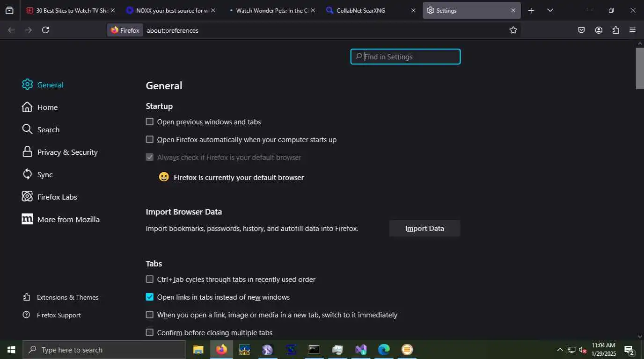Switch to the NOXX tab
This screenshot has height=359, width=644.
pos(171,10)
